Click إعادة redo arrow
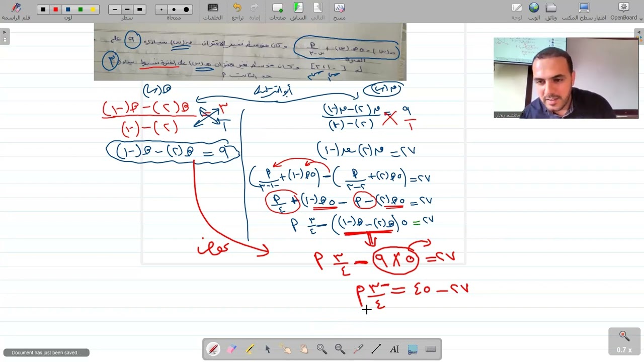The image size is (644, 362). tap(255, 11)
